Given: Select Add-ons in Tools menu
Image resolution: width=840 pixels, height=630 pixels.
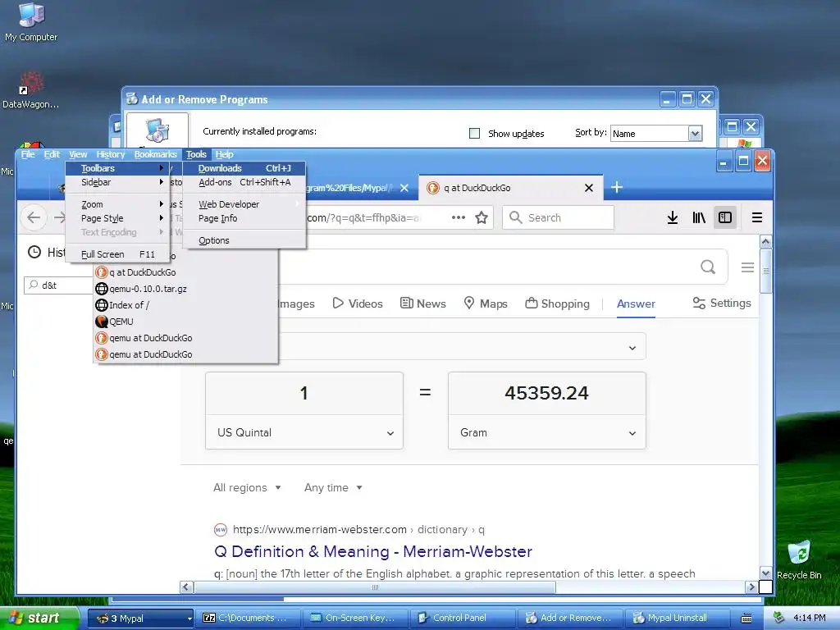Looking at the screenshot, I should pos(244,182).
